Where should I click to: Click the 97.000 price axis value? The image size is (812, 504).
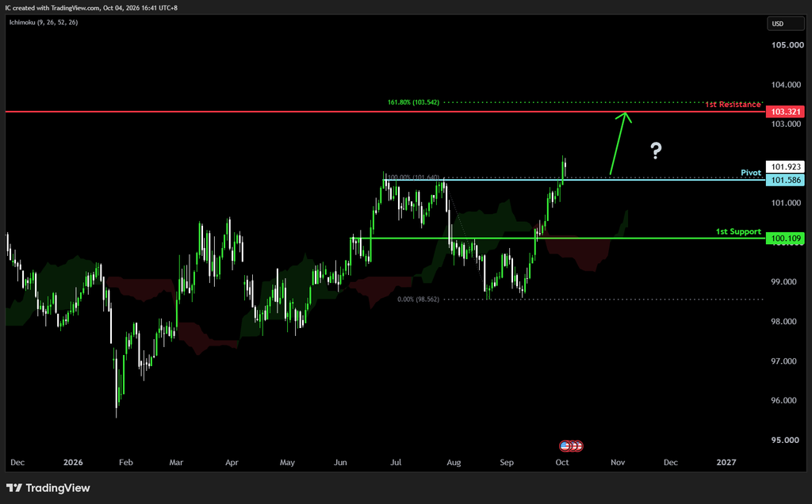784,361
